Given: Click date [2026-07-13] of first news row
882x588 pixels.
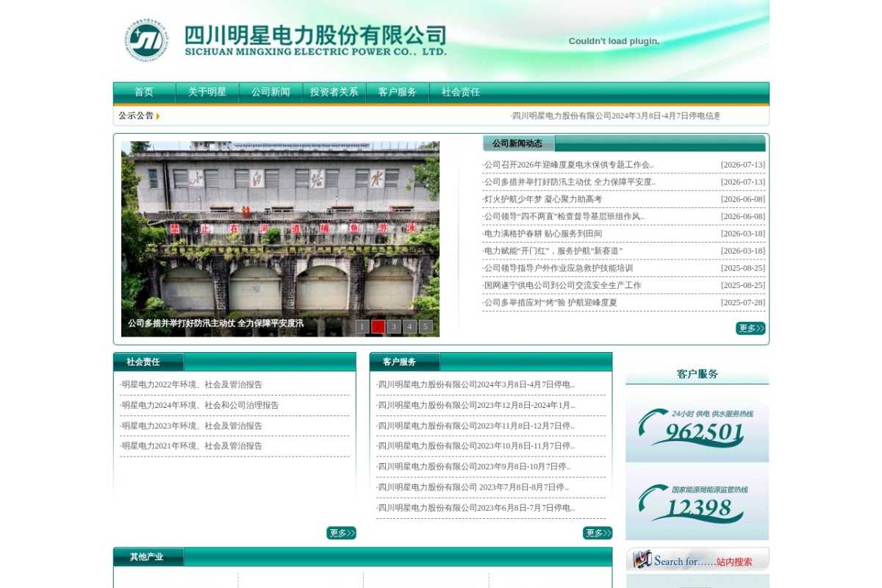Looking at the screenshot, I should tap(742, 165).
